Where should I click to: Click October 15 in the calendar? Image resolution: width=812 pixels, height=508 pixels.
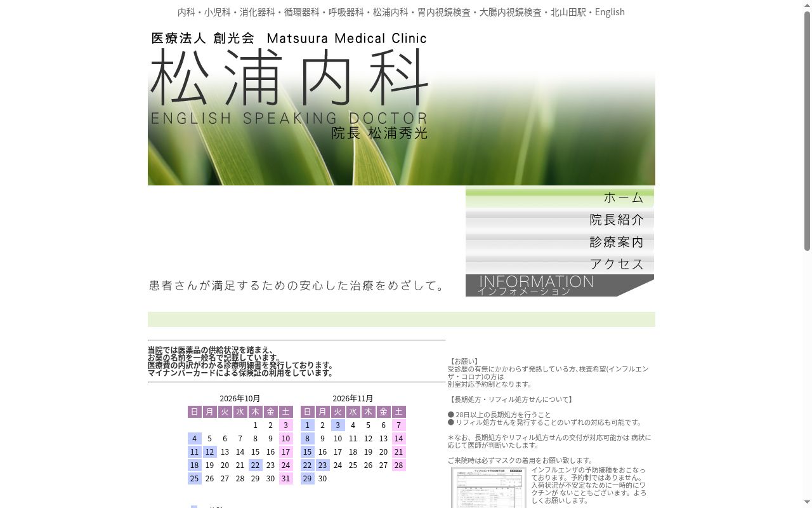pyautogui.click(x=255, y=452)
